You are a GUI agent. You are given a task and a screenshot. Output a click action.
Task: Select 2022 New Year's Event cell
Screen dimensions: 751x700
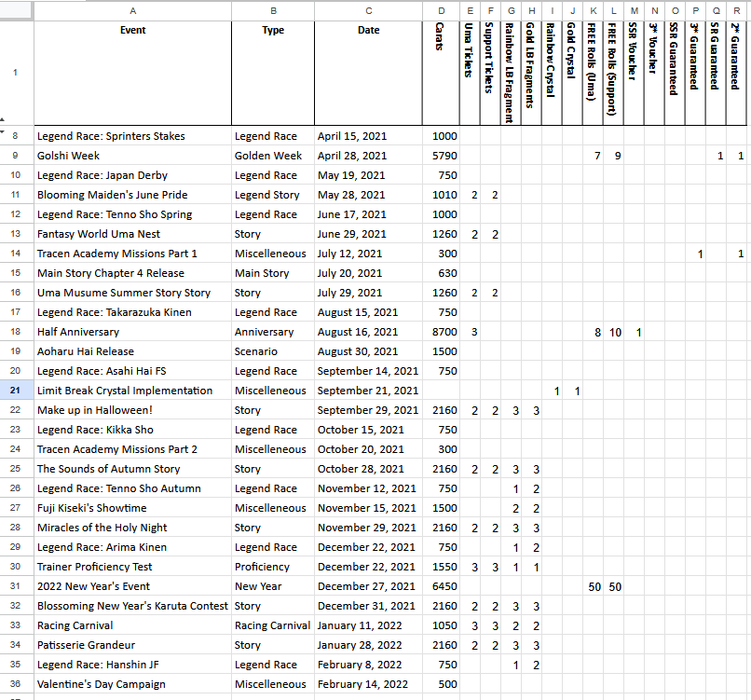point(132,586)
